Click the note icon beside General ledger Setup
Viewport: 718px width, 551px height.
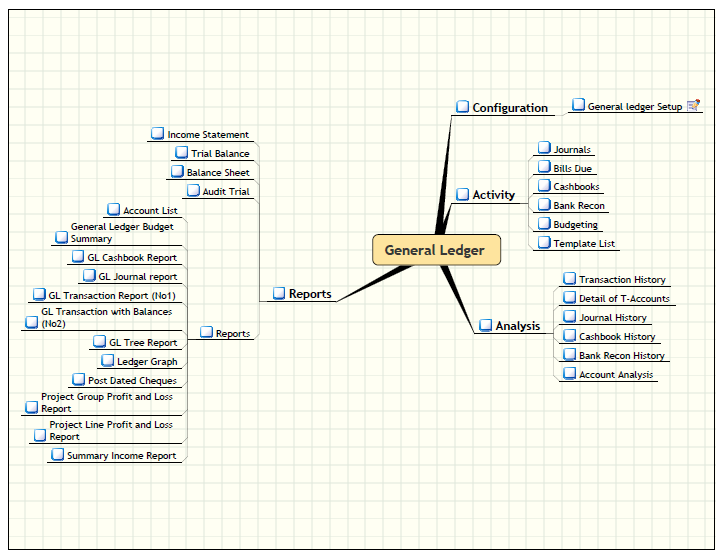click(694, 105)
